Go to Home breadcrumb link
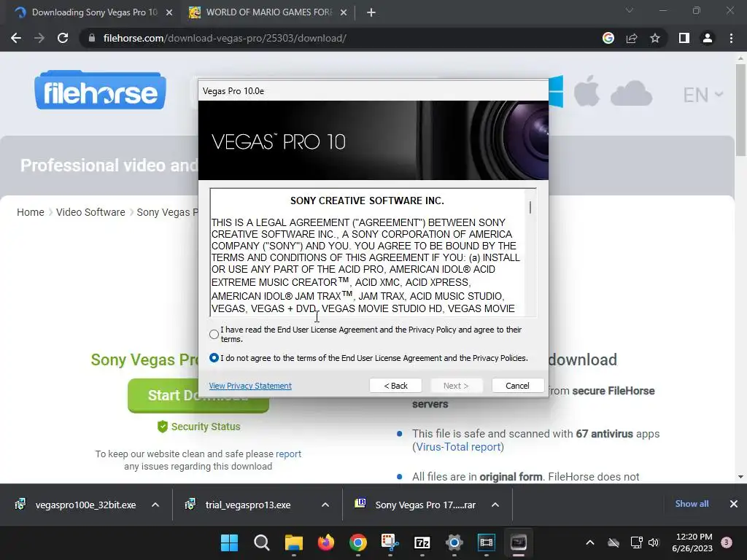Screen dimensions: 747x560 click(31, 212)
